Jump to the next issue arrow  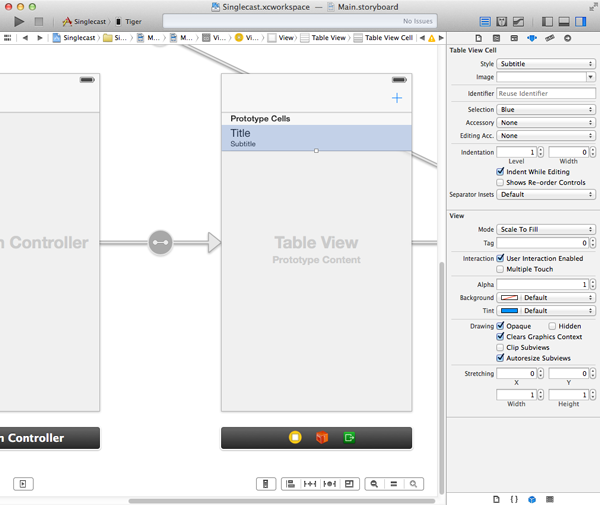coord(441,38)
